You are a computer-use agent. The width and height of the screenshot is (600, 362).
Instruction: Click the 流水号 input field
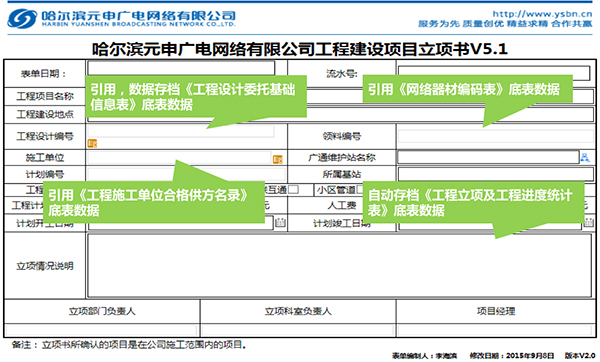pos(494,73)
